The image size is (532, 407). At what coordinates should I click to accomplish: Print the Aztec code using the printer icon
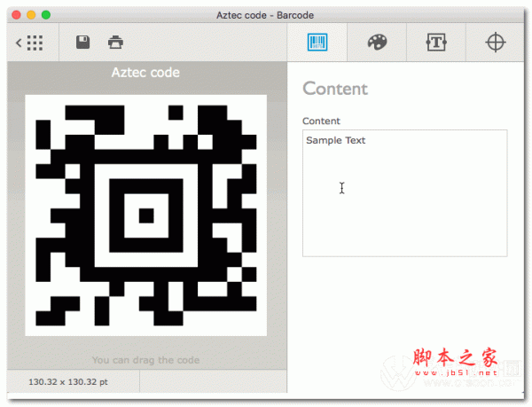click(115, 43)
